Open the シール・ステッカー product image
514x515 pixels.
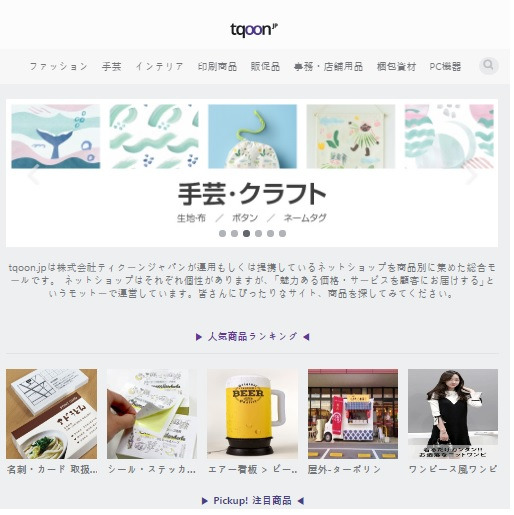coord(152,414)
